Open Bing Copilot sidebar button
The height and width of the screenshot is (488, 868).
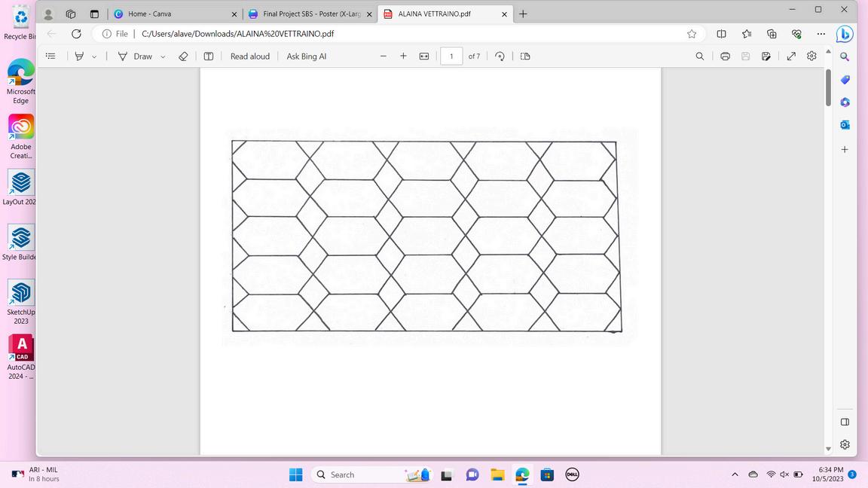tap(845, 34)
